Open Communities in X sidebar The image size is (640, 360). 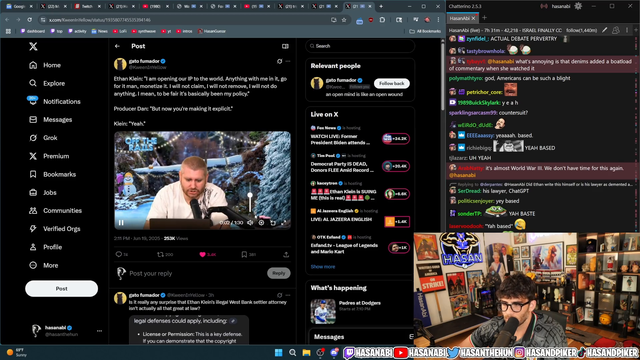coord(56,211)
